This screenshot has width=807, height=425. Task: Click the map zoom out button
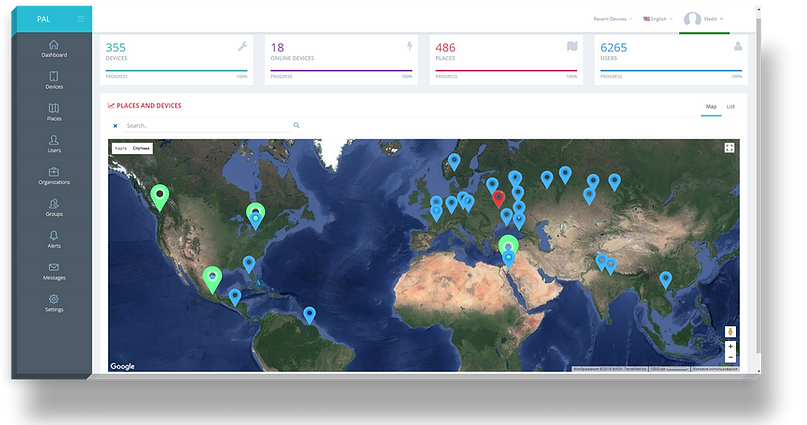(730, 357)
